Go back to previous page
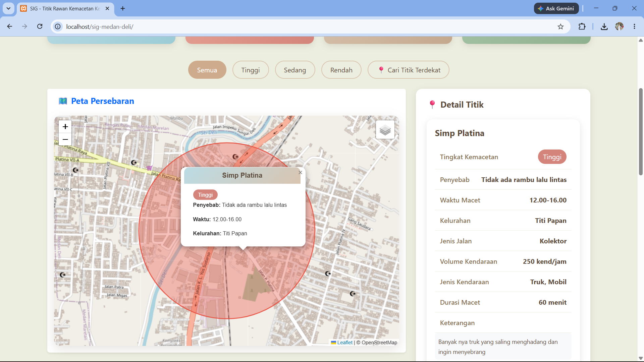The width and height of the screenshot is (644, 362). [x=10, y=26]
